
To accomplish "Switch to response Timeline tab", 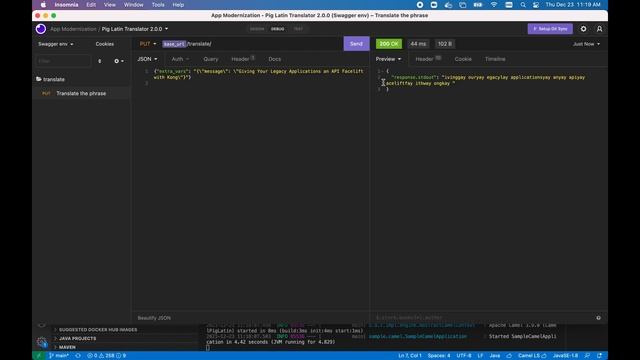I will (x=495, y=59).
